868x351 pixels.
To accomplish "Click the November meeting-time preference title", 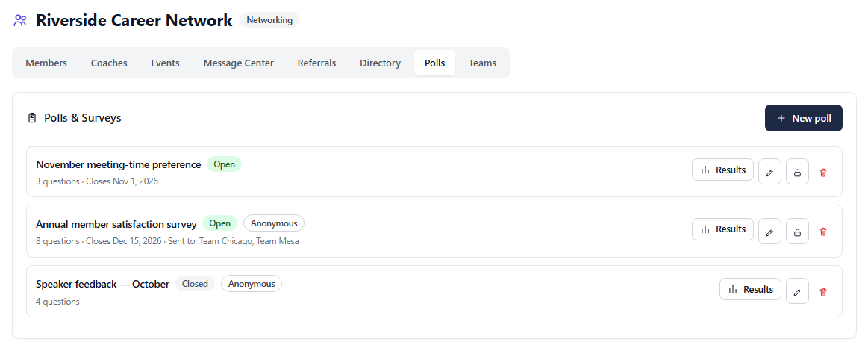I will click(x=119, y=164).
